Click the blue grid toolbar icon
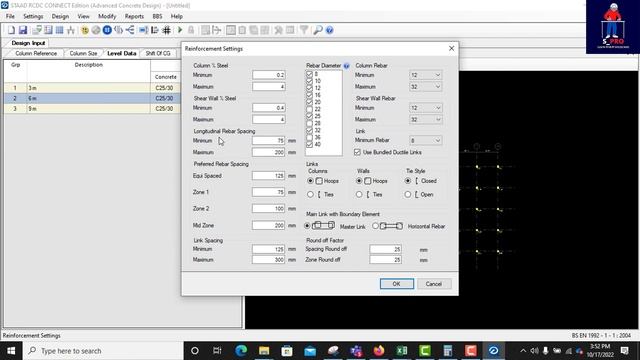Image resolution: width=640 pixels, height=360 pixels. 60,30
